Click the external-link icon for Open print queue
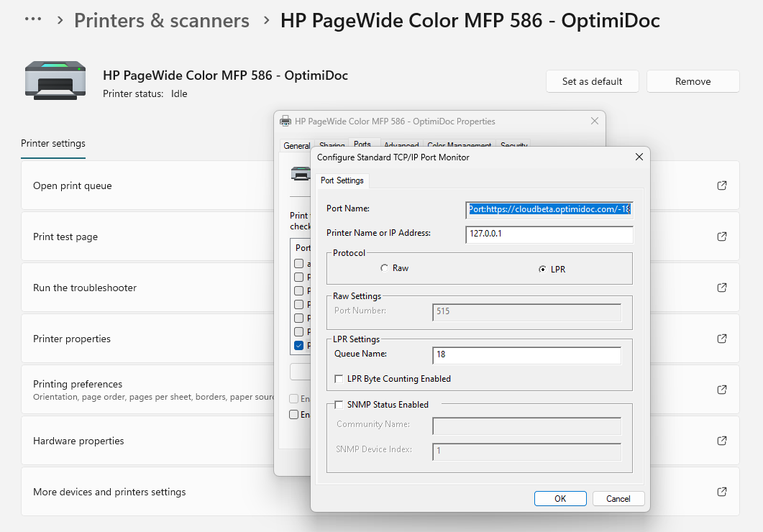The height and width of the screenshot is (532, 763). pyautogui.click(x=722, y=185)
